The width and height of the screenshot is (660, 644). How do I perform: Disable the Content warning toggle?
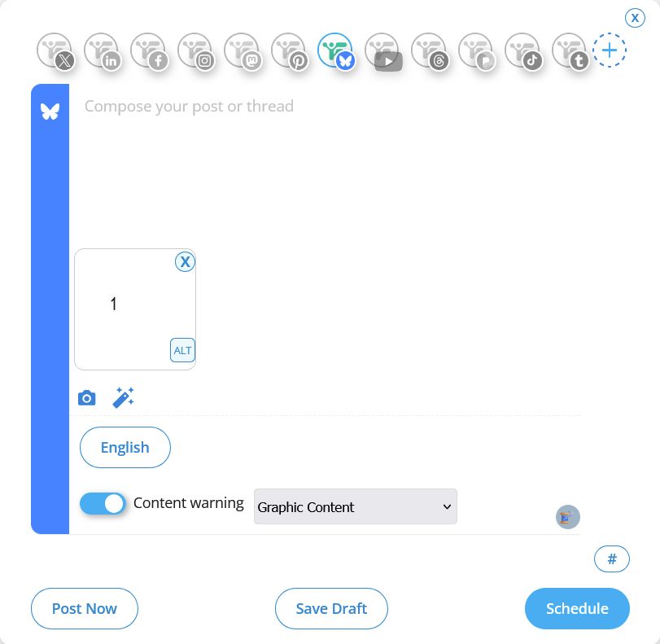(x=103, y=503)
